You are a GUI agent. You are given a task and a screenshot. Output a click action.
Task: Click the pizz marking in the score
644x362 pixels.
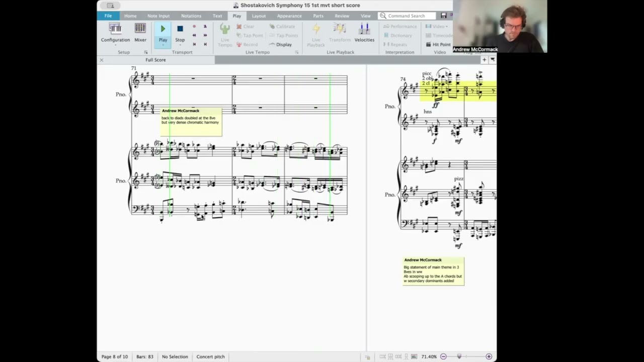point(458,178)
